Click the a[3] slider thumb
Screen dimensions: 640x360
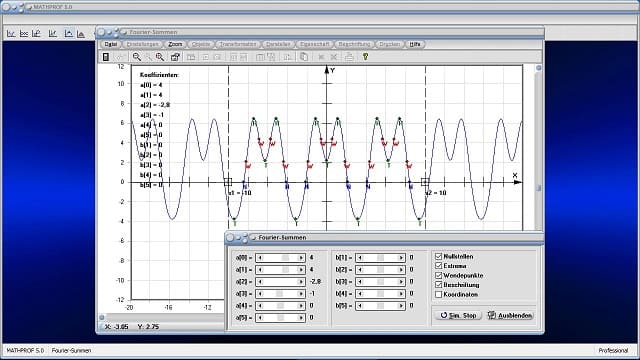tap(279, 293)
